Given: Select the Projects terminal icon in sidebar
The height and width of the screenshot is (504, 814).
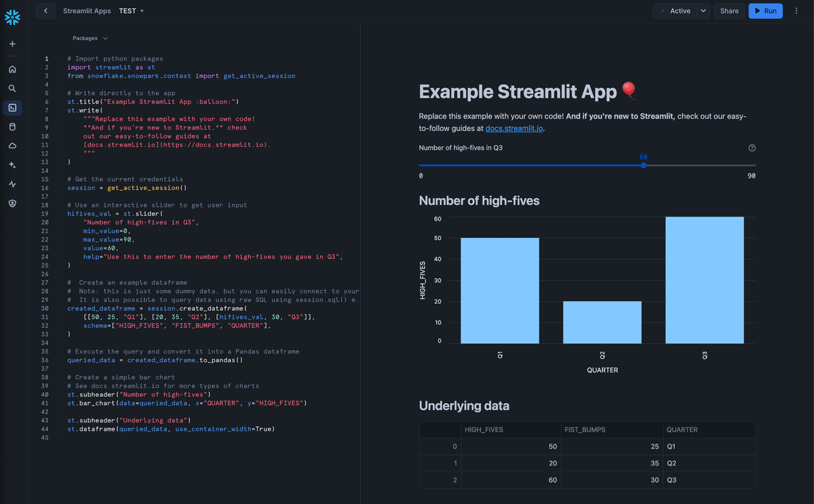Looking at the screenshot, I should point(12,108).
